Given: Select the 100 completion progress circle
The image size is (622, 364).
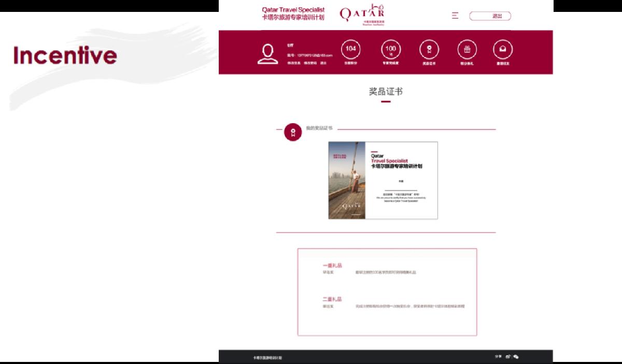Looking at the screenshot, I should 391,50.
